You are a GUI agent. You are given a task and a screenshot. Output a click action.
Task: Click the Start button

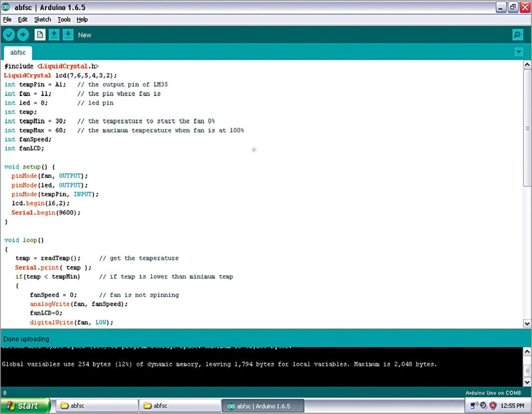[24, 406]
